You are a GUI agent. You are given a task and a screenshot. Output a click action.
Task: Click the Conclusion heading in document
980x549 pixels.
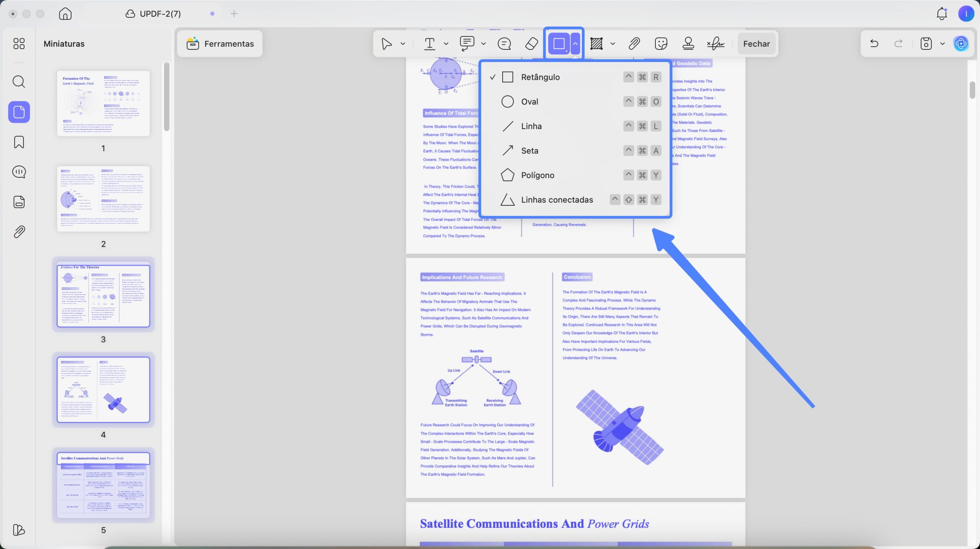click(x=577, y=277)
